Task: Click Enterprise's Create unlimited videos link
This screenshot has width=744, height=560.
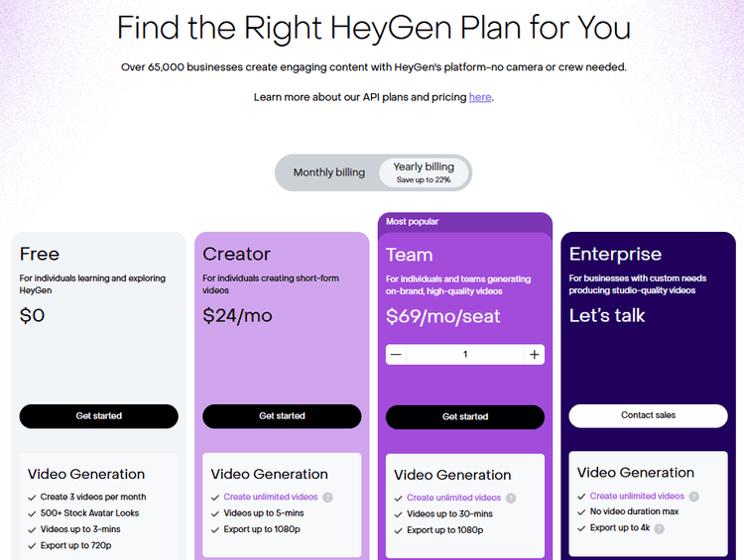Action: point(637,497)
